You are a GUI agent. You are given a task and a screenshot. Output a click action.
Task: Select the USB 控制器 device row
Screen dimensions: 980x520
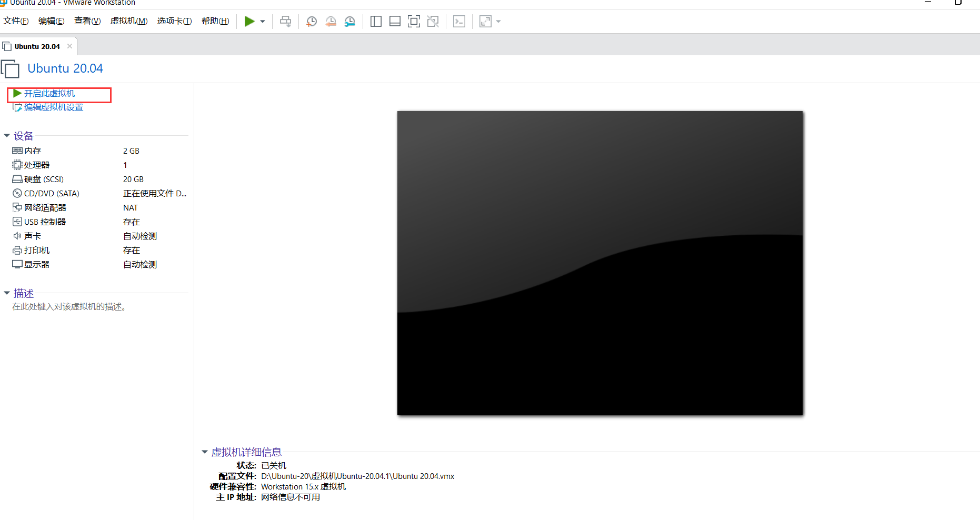(x=100, y=222)
